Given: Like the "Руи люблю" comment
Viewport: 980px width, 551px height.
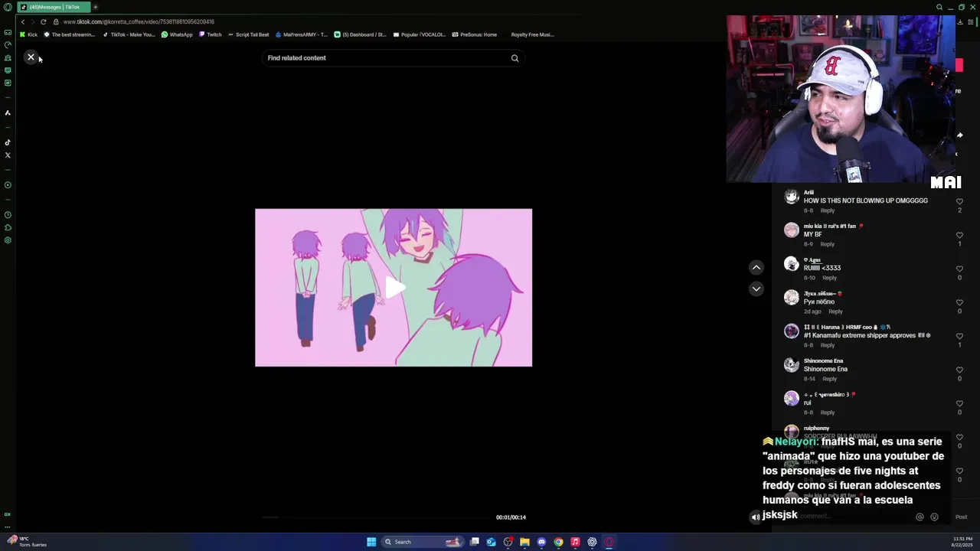Looking at the screenshot, I should pos(959,302).
